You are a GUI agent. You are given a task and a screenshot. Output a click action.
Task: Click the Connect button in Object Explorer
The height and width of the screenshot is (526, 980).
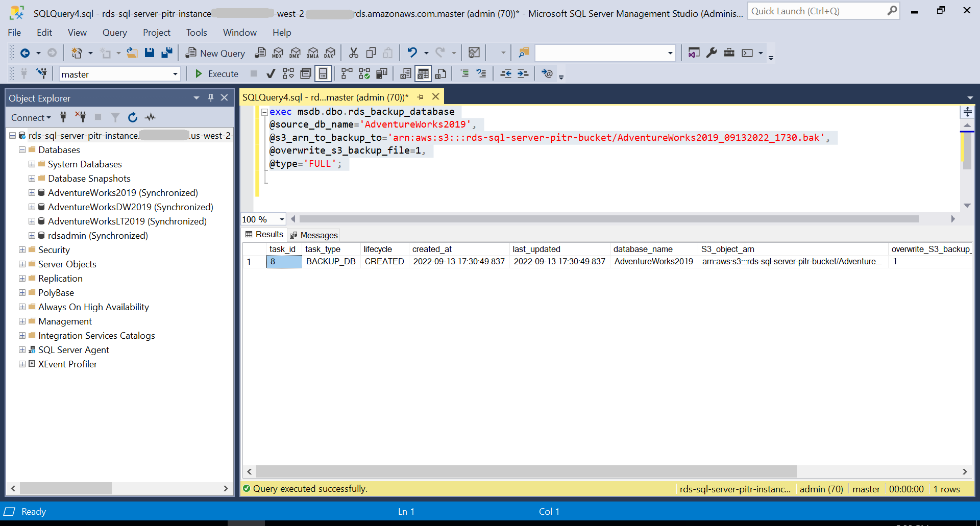[x=29, y=117]
